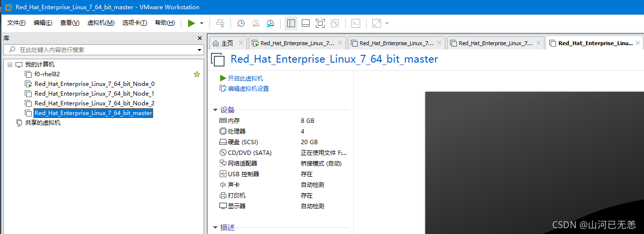
Task: Click the speaker icon beside 声卡
Action: coord(223,185)
